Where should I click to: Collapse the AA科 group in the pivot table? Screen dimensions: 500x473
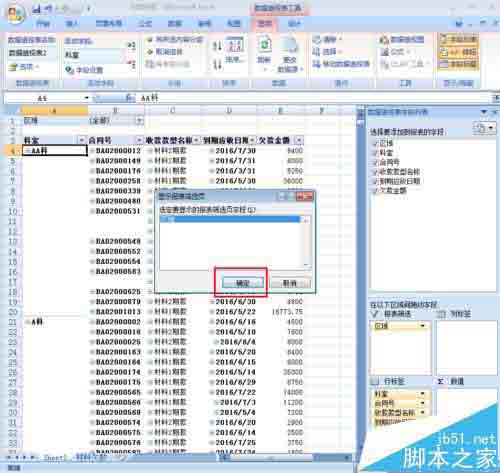pyautogui.click(x=28, y=151)
